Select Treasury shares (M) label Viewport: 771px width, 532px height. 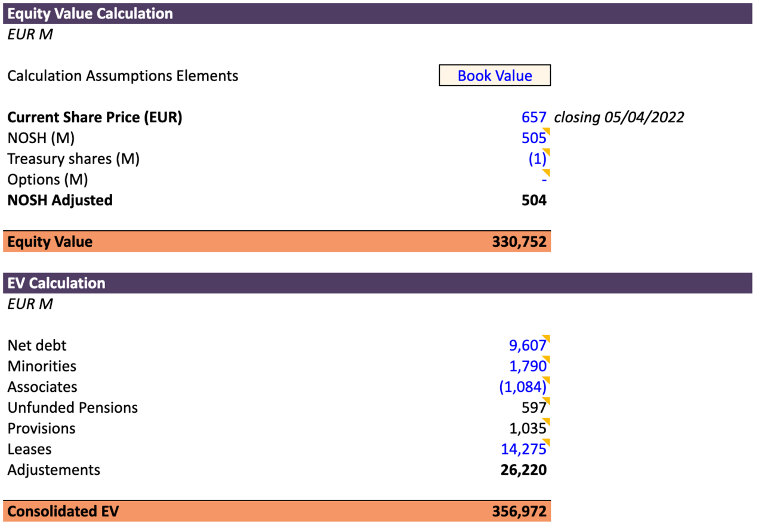(73, 159)
